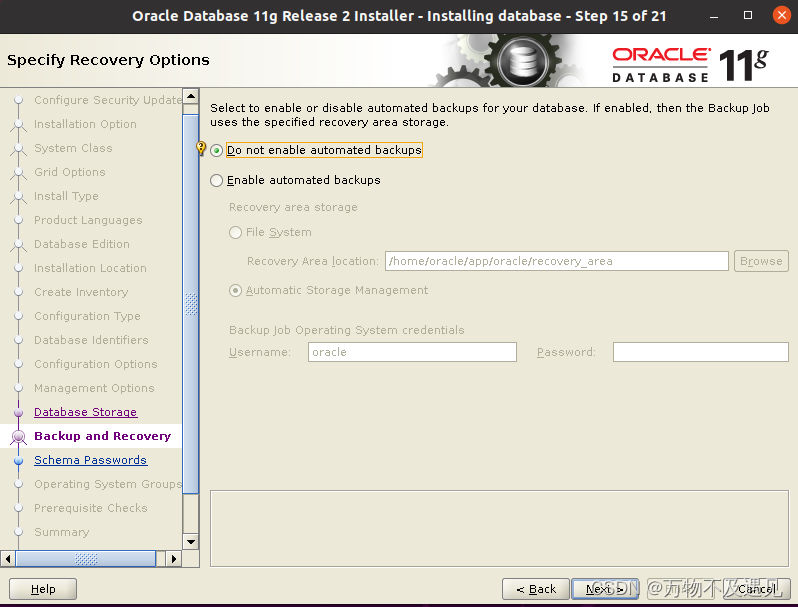Click the horizontal scroll-left arrow

click(x=8, y=559)
